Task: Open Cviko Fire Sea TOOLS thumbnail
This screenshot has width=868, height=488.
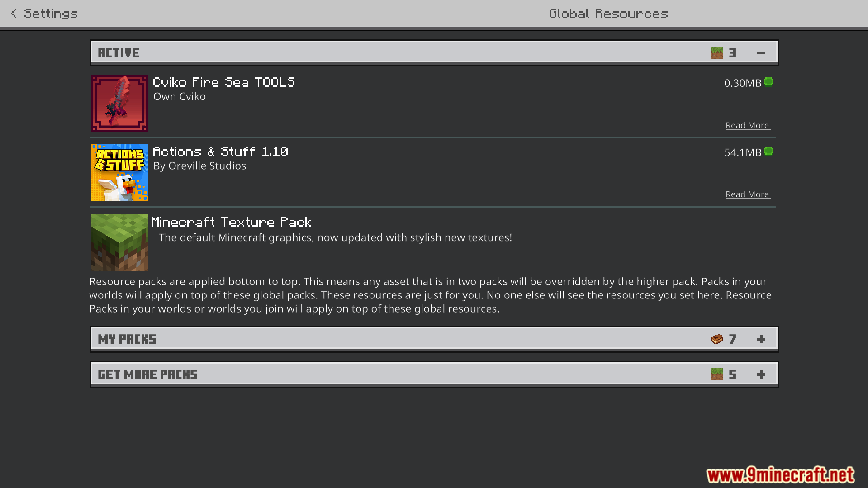Action: 119,103
